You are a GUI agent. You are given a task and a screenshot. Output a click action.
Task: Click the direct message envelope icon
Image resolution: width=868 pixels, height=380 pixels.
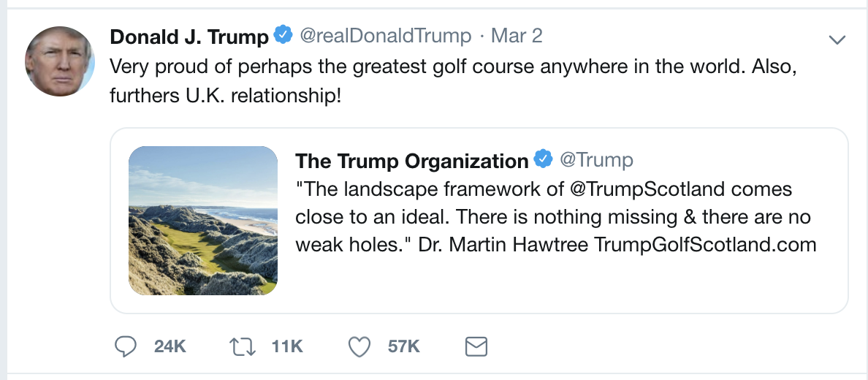click(x=476, y=346)
